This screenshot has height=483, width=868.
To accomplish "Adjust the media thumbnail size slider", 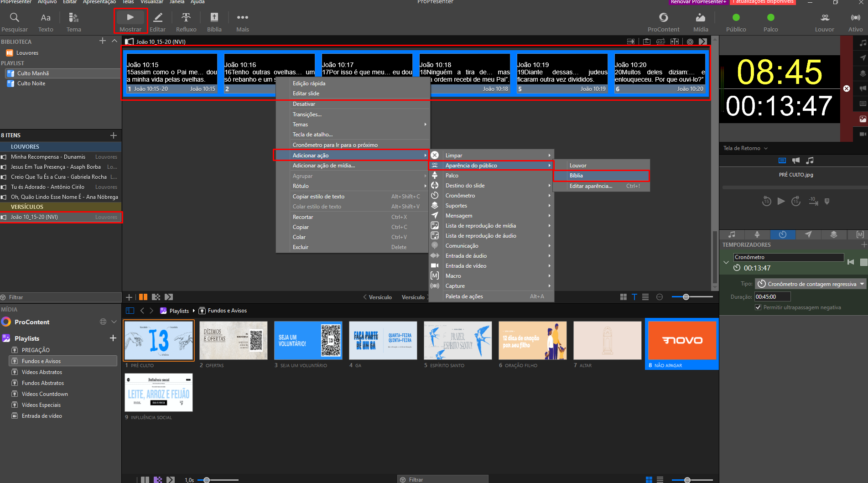I will [687, 480].
